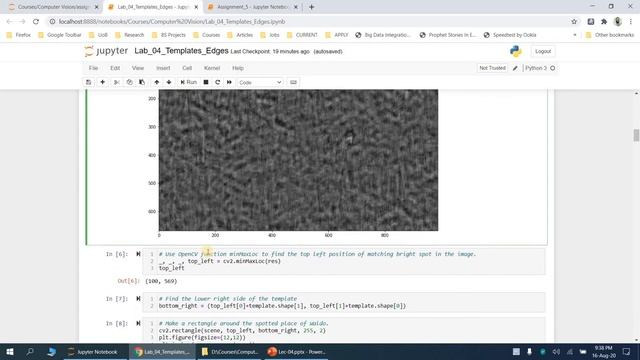Screen dimensions: 640x360
Task: Insert cell below with plus icon
Action: 102,82
